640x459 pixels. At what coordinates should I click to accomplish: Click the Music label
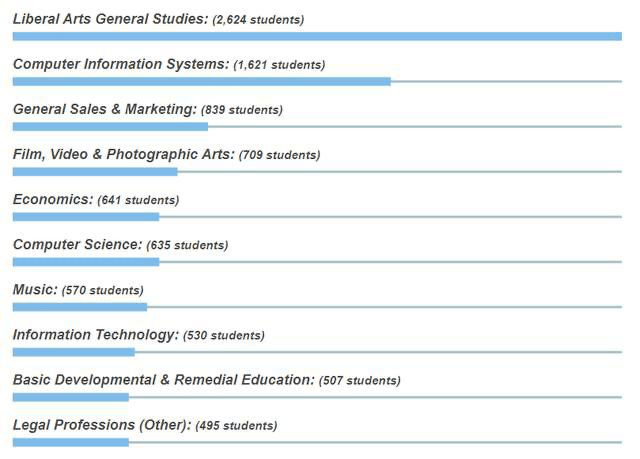pos(36,290)
